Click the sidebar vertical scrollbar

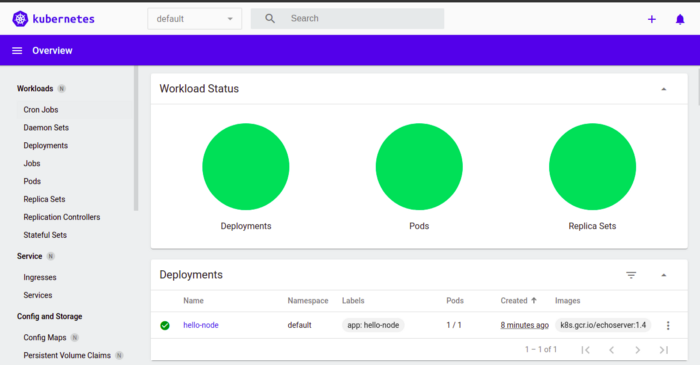pos(136,138)
